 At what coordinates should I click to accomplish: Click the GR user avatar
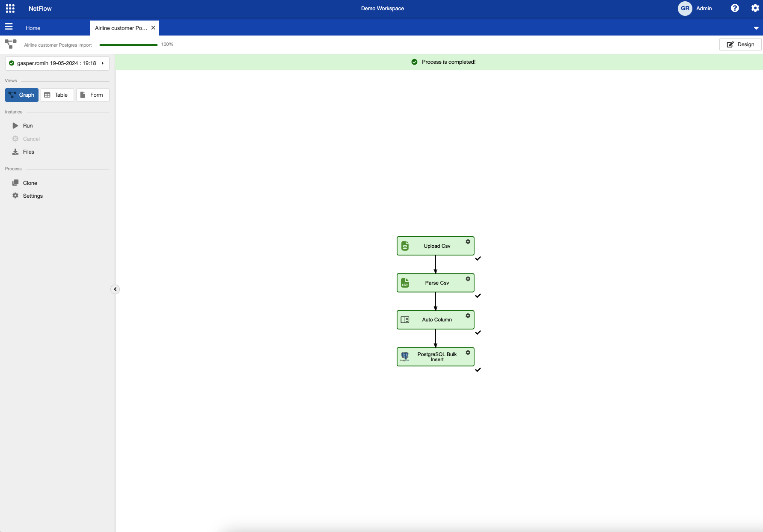tap(685, 9)
